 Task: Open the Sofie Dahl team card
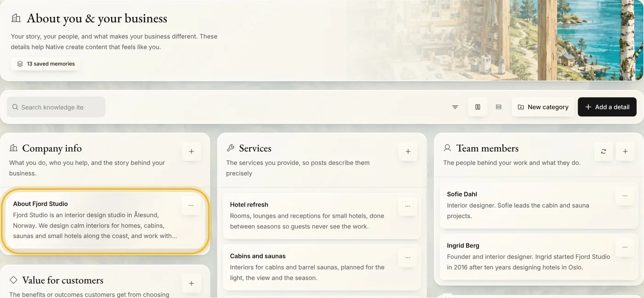tap(539, 205)
